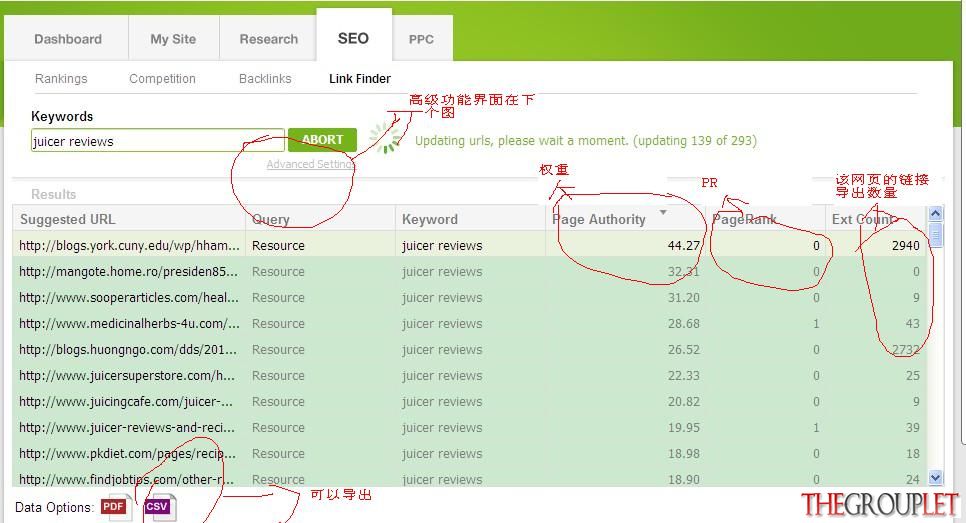Open the Rankings sub-tab
Viewport: 966px width, 523px height.
coord(61,79)
